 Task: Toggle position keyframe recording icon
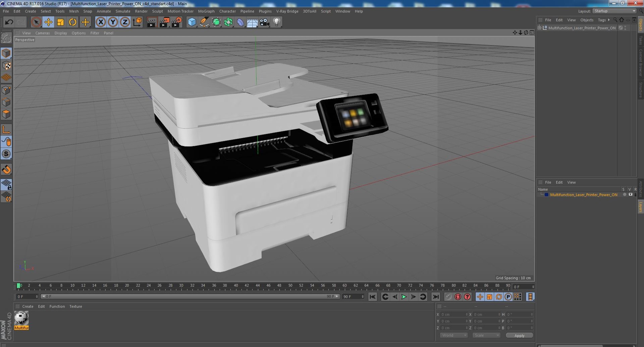point(480,297)
